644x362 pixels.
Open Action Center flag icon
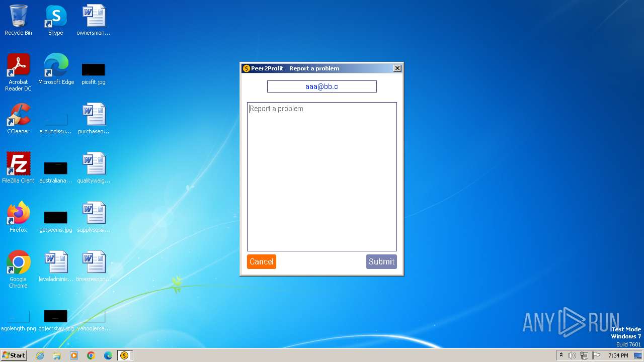click(x=596, y=355)
